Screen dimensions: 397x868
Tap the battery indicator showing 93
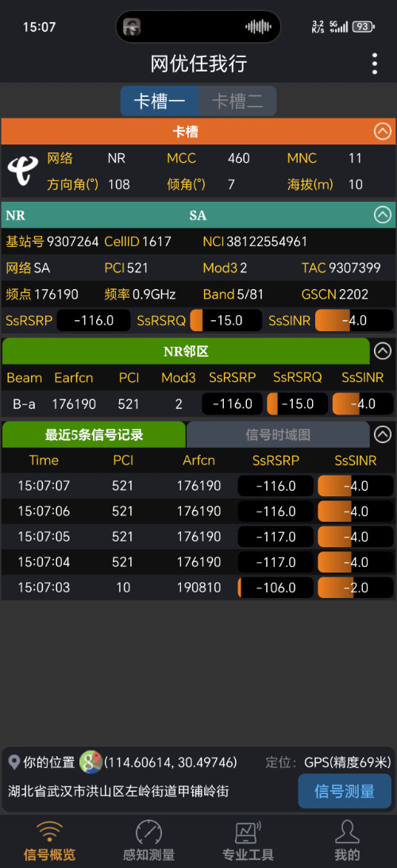click(x=363, y=26)
